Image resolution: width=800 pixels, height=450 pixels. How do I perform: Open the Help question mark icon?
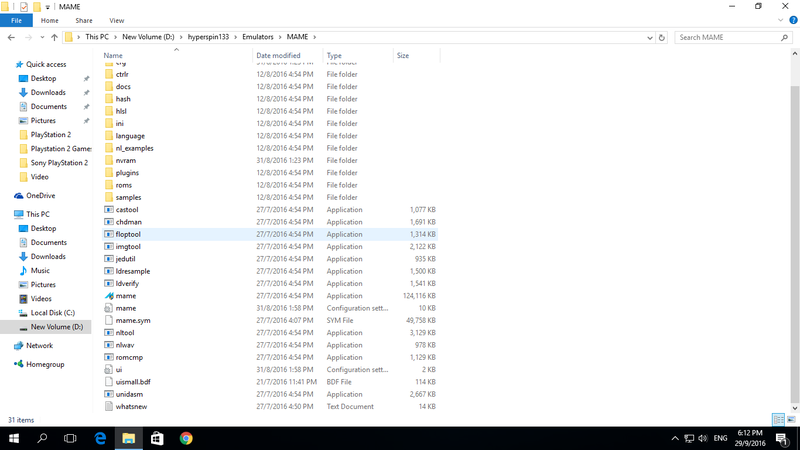[793, 20]
